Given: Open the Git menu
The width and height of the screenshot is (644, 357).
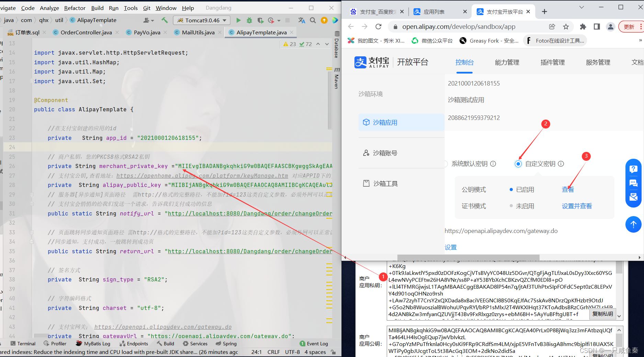Looking at the screenshot, I should (147, 8).
